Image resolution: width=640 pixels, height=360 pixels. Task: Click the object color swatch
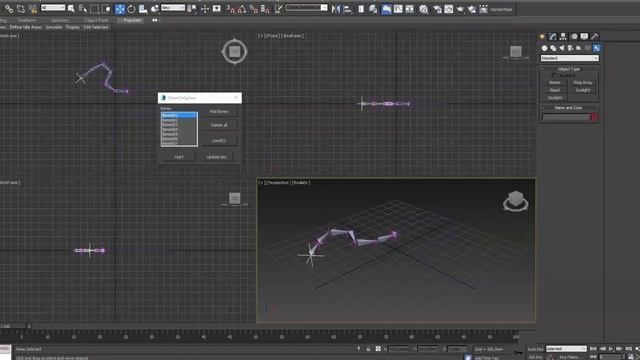point(594,117)
